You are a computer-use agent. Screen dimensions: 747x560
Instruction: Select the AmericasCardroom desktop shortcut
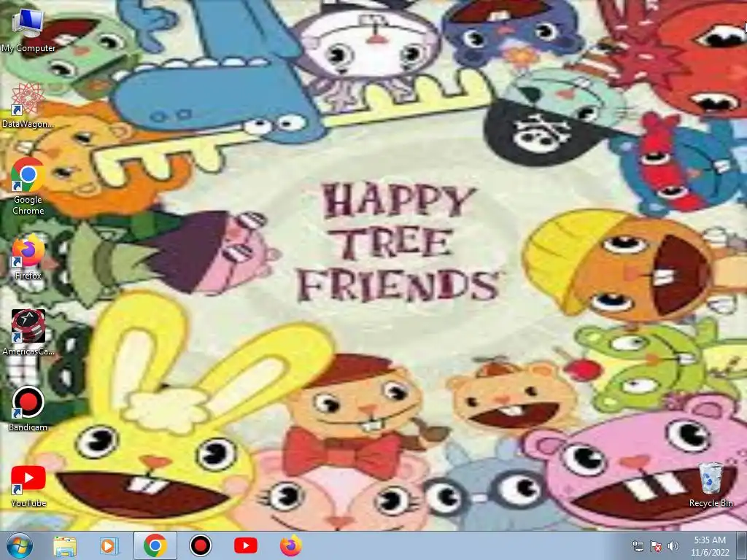pos(28,332)
